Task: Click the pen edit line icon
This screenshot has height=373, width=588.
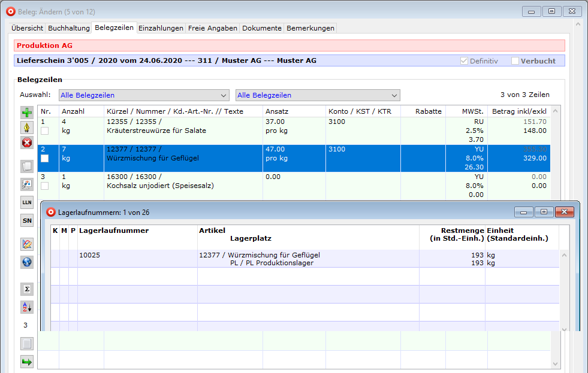Action: 27,128
